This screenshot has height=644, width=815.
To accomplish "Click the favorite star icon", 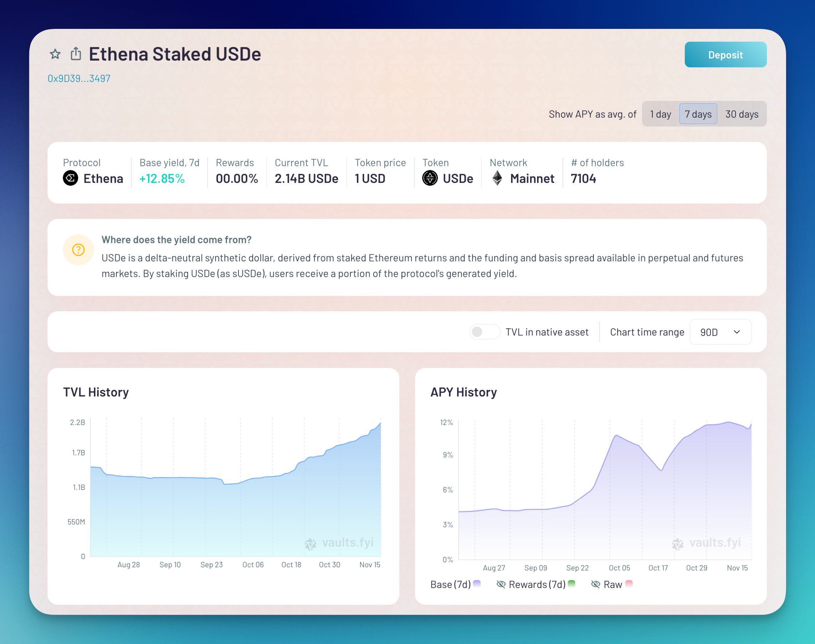I will (x=55, y=54).
